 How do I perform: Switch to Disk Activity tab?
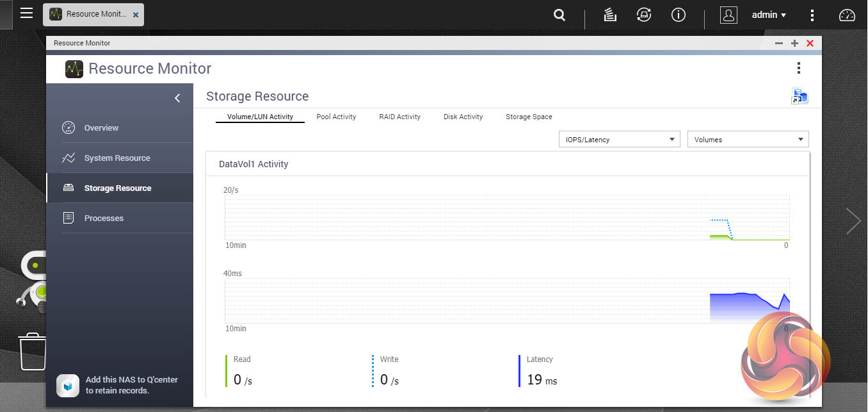tap(463, 117)
